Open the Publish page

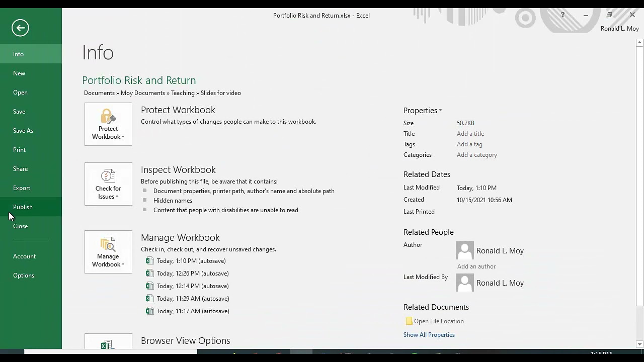click(x=31, y=207)
